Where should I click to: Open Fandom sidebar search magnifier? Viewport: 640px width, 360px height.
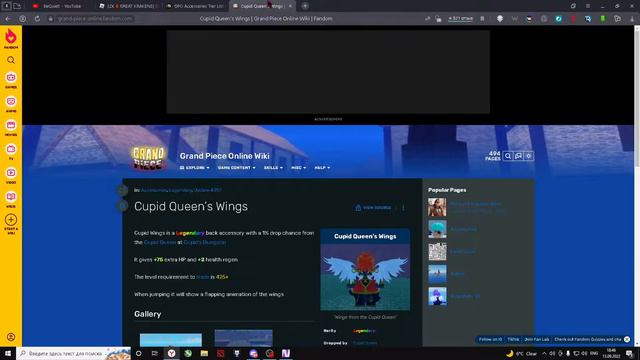pos(11,60)
